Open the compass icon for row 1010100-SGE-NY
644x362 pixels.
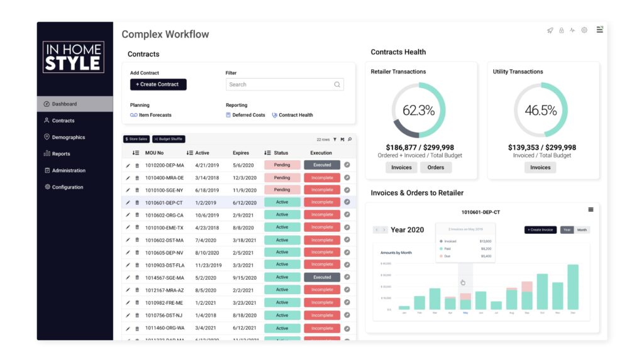pyautogui.click(x=347, y=190)
